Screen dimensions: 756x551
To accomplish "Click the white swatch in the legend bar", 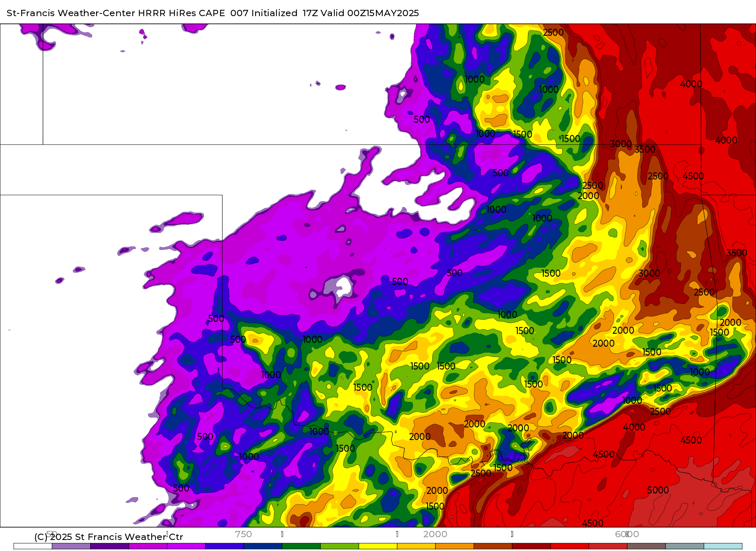I will tap(33, 546).
